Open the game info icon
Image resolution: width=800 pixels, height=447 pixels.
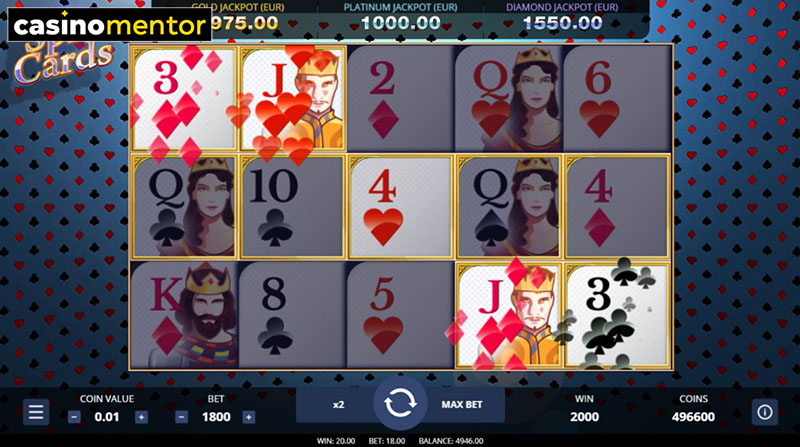(764, 412)
